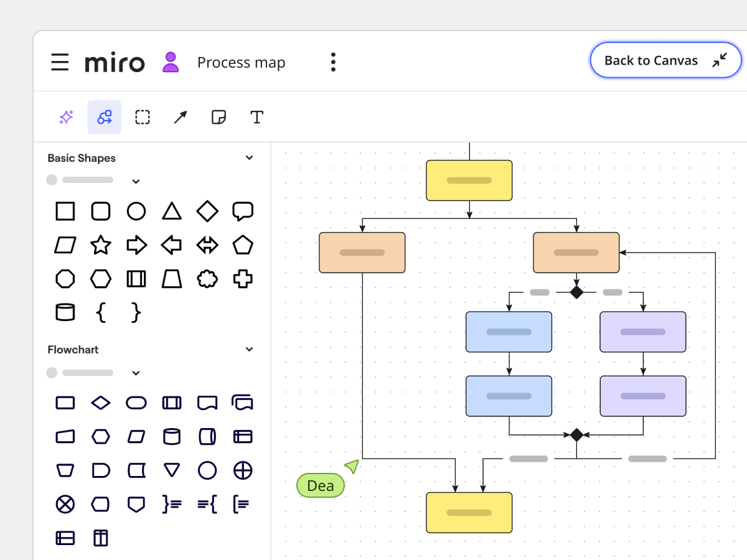Activate the diagramming connector tool
This screenshot has width=747, height=560.
click(104, 117)
